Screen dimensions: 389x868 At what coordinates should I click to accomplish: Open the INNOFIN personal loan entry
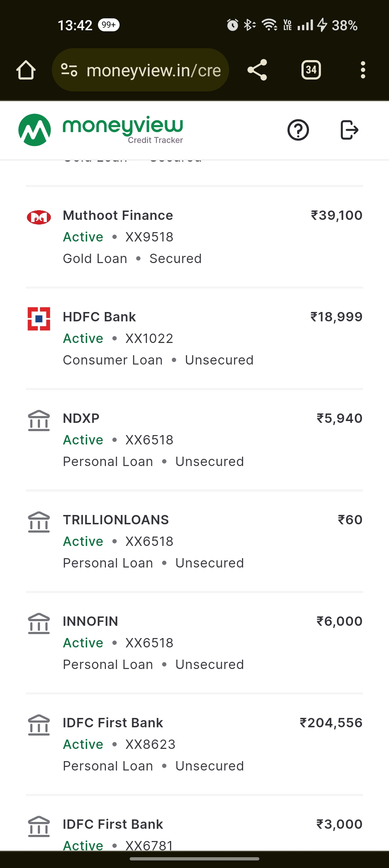pyautogui.click(x=194, y=643)
